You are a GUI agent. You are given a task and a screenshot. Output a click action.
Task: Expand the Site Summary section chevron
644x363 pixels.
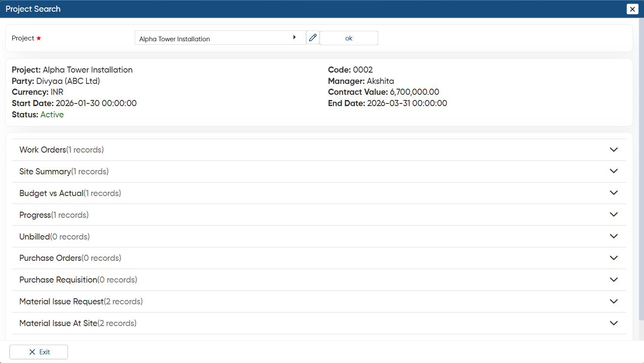tap(614, 171)
